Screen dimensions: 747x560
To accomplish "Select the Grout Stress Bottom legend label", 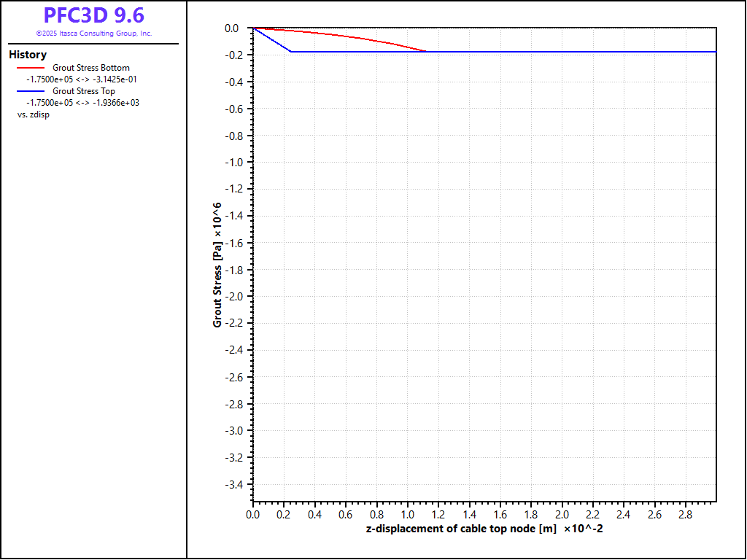I will 90,68.
